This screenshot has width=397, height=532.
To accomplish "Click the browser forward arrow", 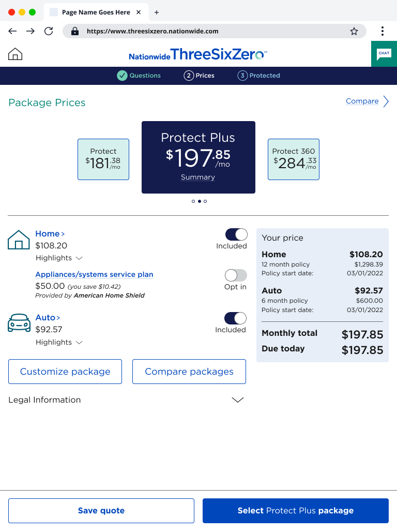I will [30, 31].
